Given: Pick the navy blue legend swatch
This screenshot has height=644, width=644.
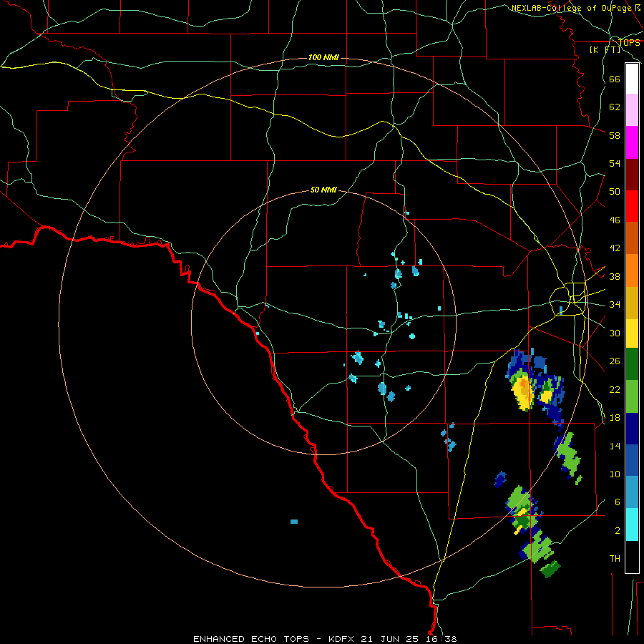Looking at the screenshot, I should click(x=632, y=429).
